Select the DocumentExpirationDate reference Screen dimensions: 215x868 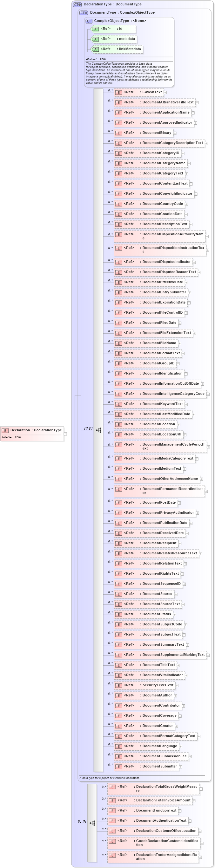(x=151, y=303)
